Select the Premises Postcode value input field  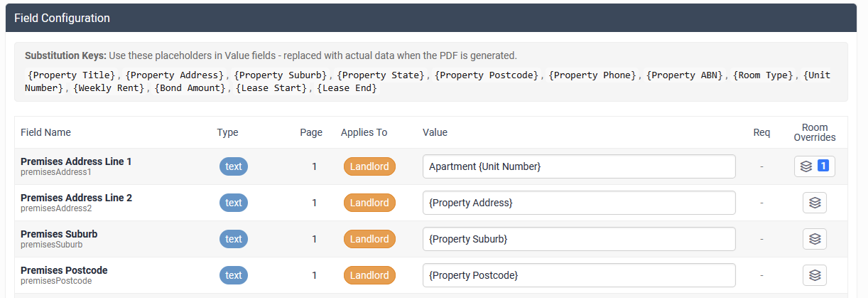pos(578,275)
